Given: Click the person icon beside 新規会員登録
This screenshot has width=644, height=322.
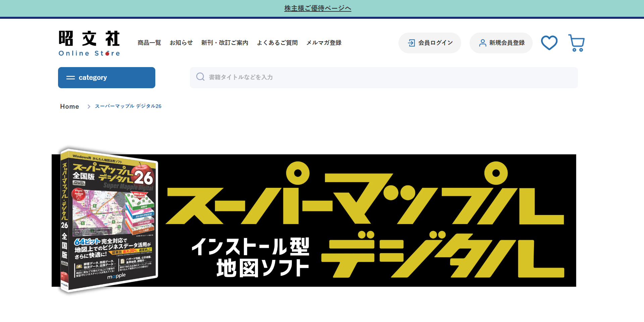Looking at the screenshot, I should pyautogui.click(x=482, y=43).
